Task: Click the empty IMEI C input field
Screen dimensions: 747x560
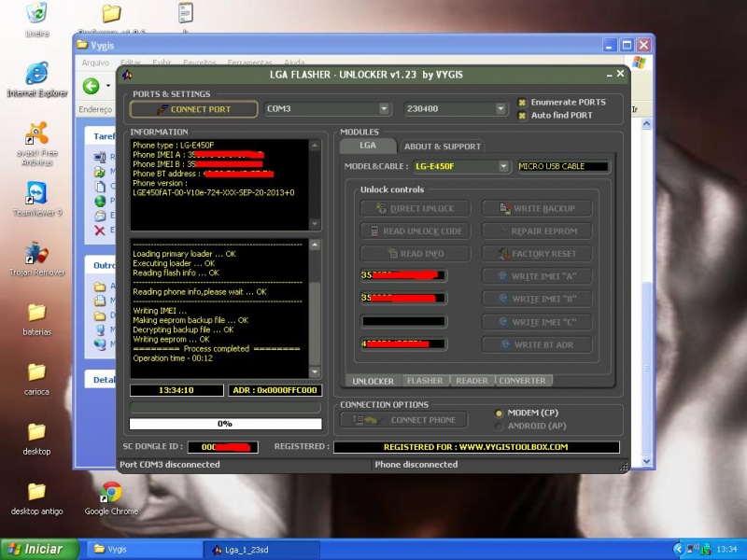Action: tap(403, 321)
